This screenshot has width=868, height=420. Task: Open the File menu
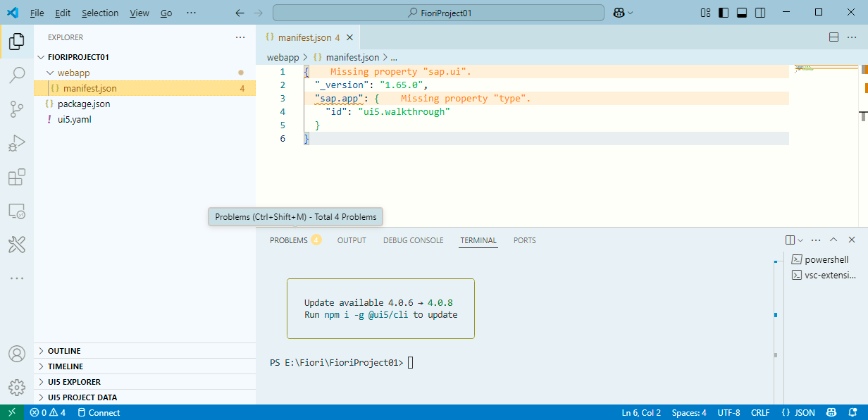pos(37,13)
